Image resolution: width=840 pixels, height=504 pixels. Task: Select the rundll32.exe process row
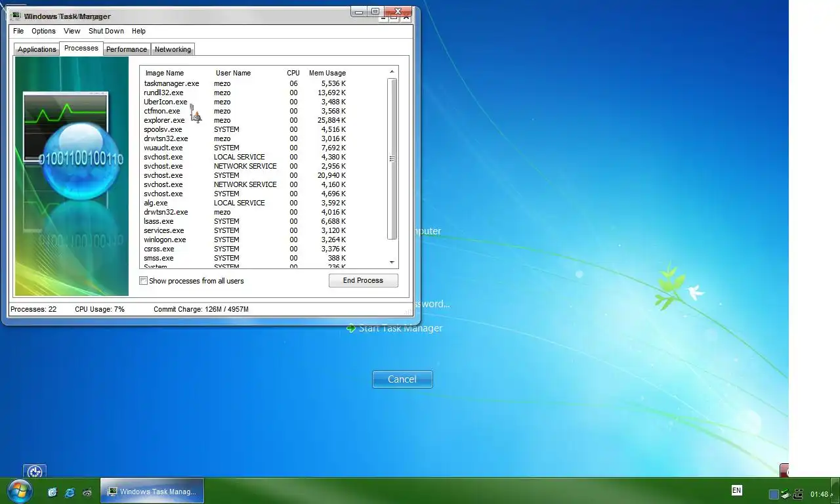click(x=245, y=93)
